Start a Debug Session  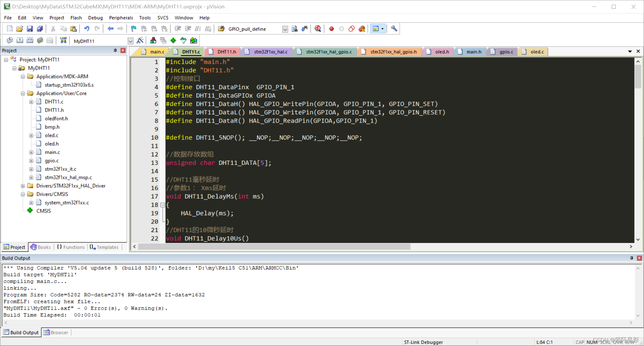[x=317, y=29]
